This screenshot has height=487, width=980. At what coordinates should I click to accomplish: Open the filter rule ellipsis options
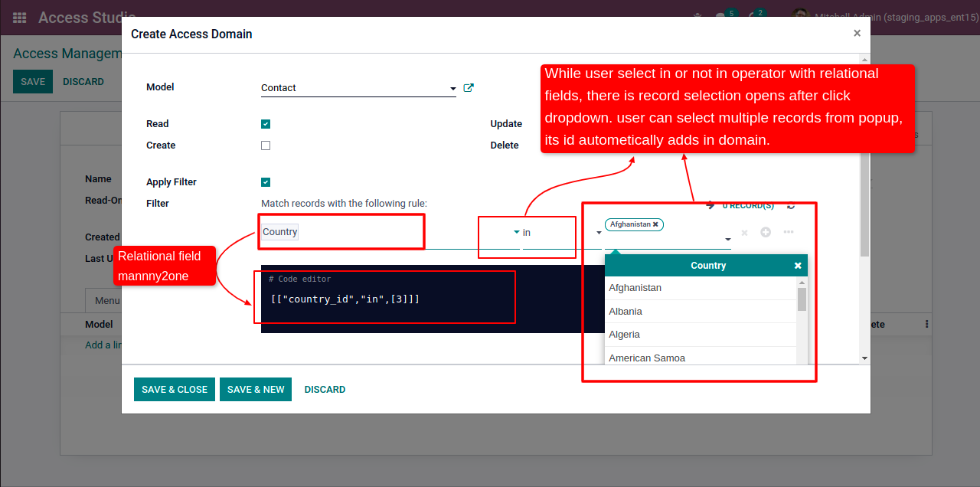pyautogui.click(x=789, y=232)
